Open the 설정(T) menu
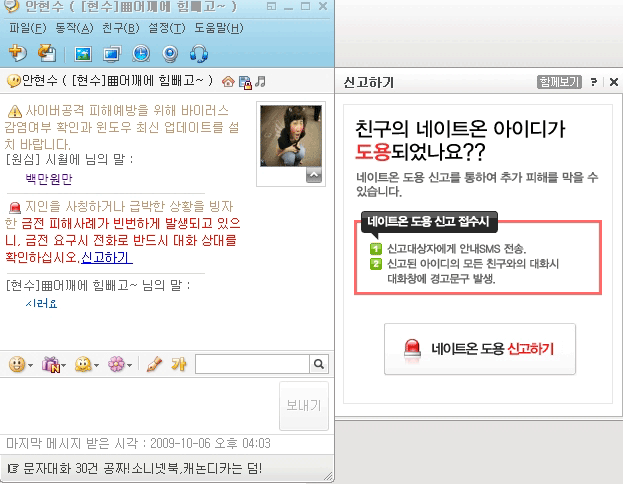623x484 pixels. [167, 28]
